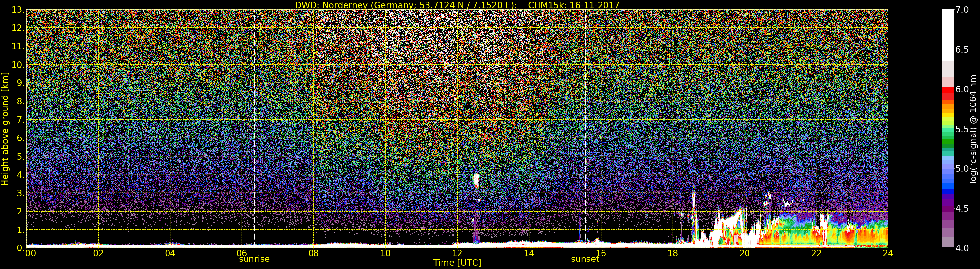
Task: Click the Time [UTC] axis title
Action: [x=457, y=263]
